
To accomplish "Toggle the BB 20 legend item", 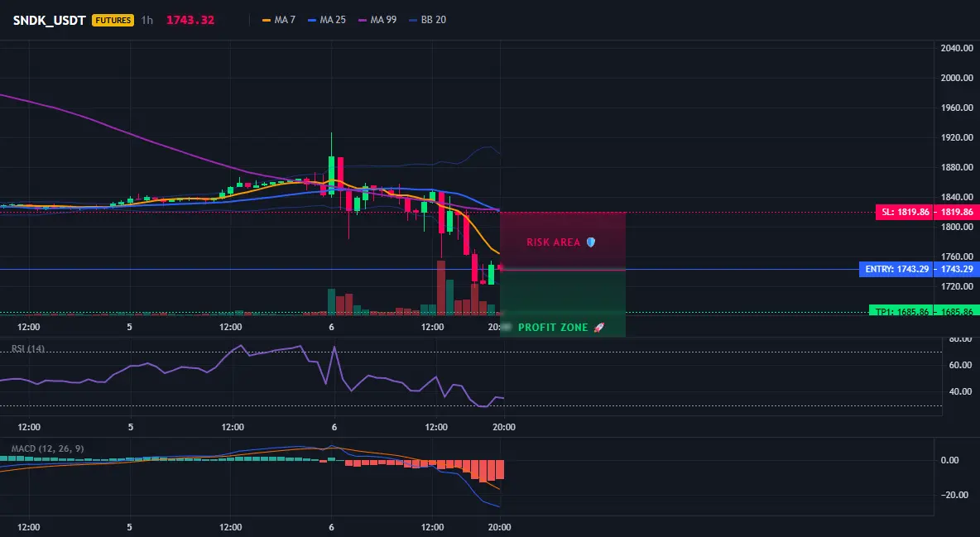I will (x=427, y=20).
